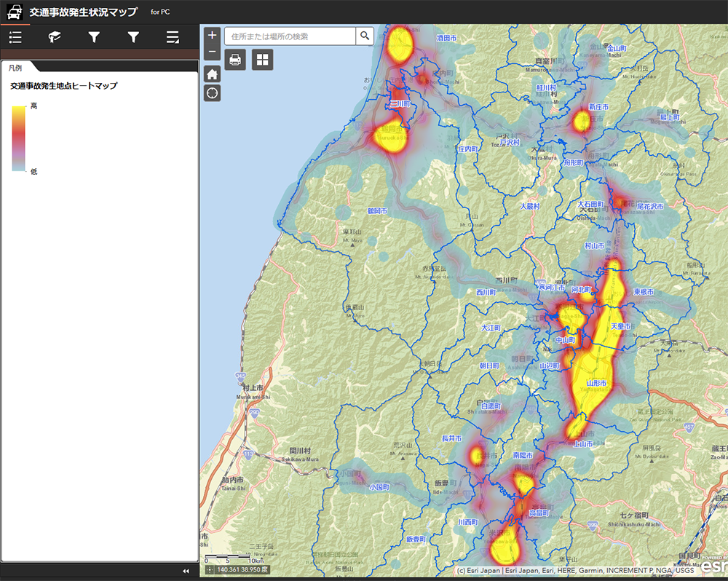This screenshot has width=728, height=581.
Task: Toggle the coordinate capture icon by the coordinates
Action: 210,569
